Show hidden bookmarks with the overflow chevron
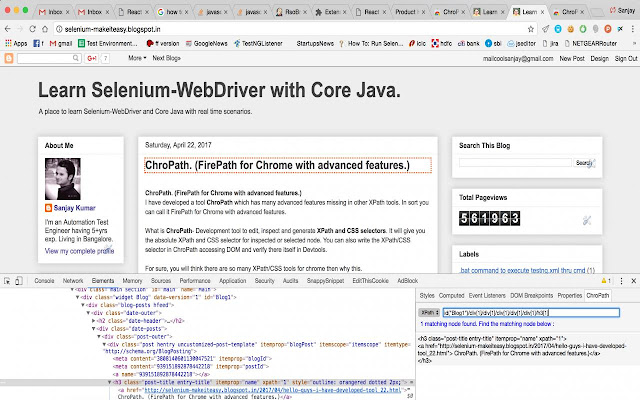Image resolution: width=640 pixels, height=400 pixels. pyautogui.click(x=634, y=43)
